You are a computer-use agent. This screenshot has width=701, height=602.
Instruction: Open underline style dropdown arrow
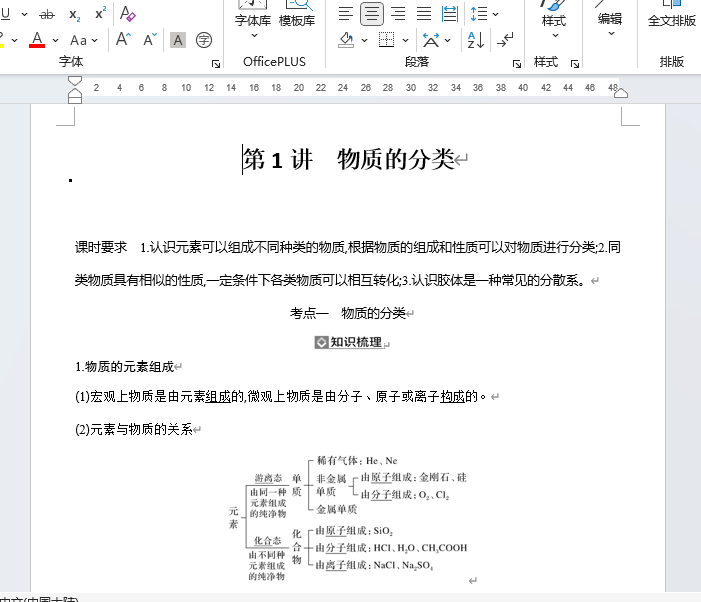click(24, 15)
